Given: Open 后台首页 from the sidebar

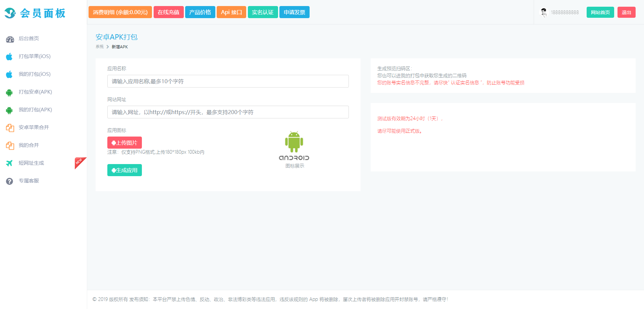Looking at the screenshot, I should (x=30, y=39).
